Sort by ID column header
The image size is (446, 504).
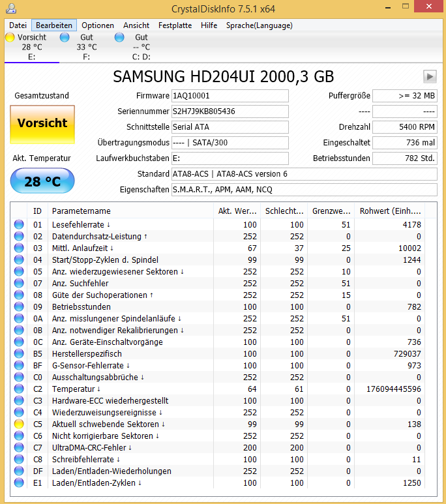pos(37,211)
